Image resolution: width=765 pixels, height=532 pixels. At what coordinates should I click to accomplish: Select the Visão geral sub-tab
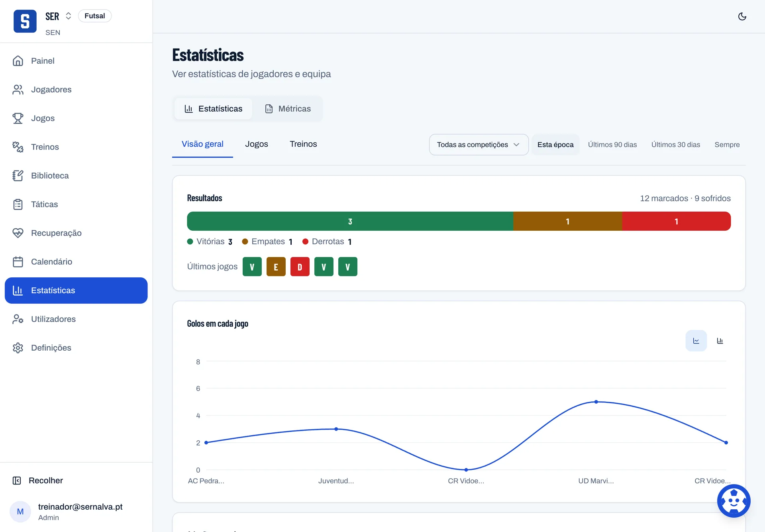point(202,144)
